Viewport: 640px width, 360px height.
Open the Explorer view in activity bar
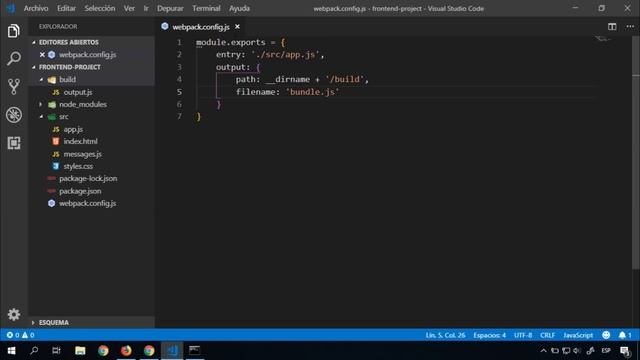[x=13, y=31]
